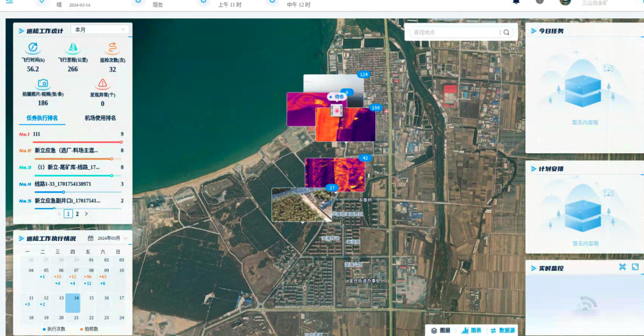
Task: Toggle the 图层 layers button
Action: (440, 330)
